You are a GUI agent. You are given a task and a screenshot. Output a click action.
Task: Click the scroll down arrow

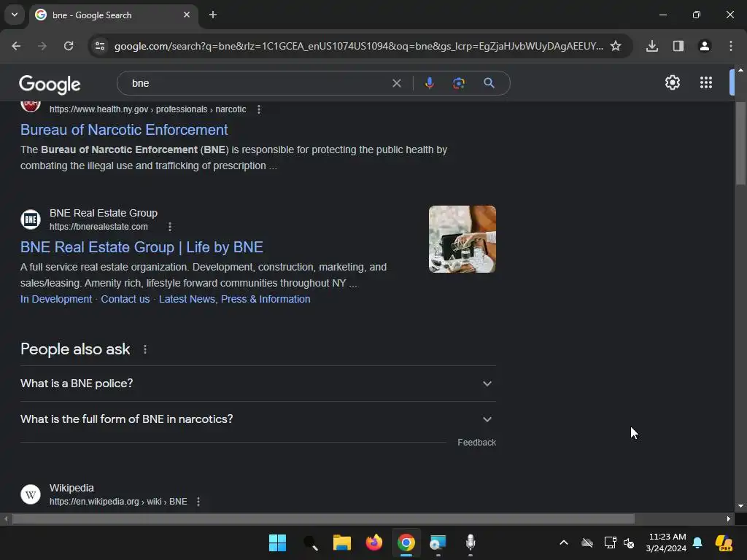click(x=740, y=506)
